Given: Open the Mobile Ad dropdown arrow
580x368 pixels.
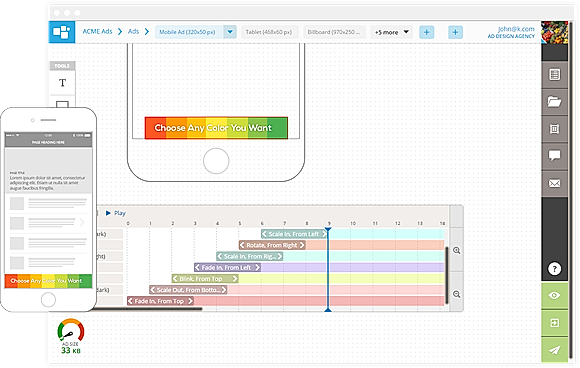Looking at the screenshot, I should pos(230,32).
